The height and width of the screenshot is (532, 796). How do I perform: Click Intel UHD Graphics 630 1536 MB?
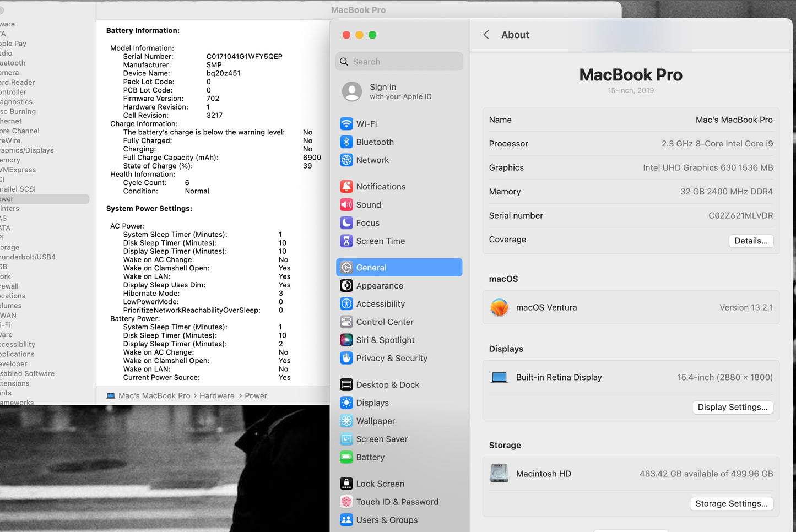click(708, 168)
